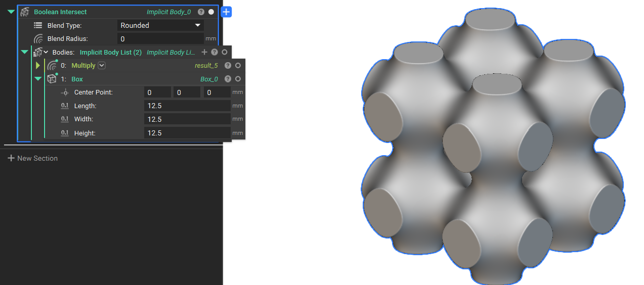Screen dimensions: 644x285
Task: Toggle visibility circle for result_5
Action: pyautogui.click(x=238, y=65)
